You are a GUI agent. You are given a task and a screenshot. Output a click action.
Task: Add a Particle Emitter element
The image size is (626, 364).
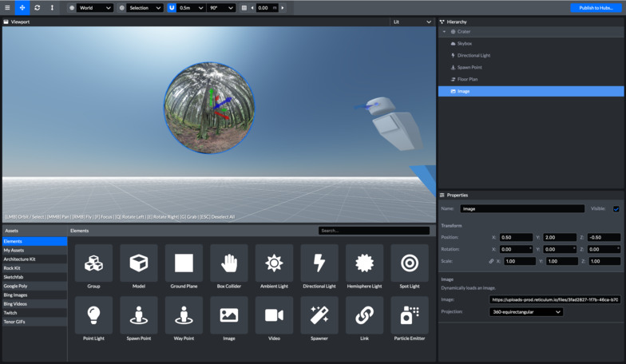pyautogui.click(x=410, y=315)
